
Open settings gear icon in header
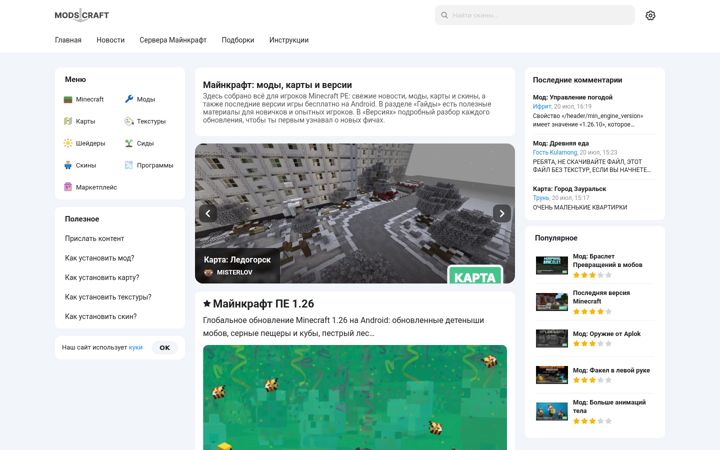[650, 16]
